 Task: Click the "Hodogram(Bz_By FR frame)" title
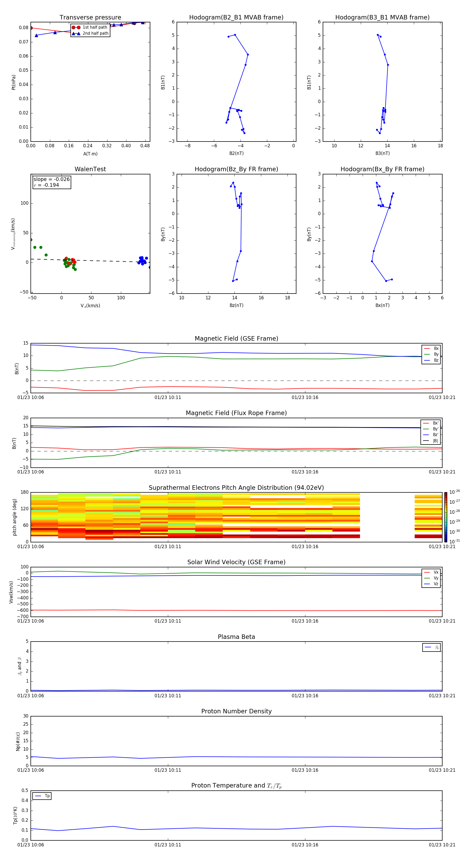click(236, 169)
